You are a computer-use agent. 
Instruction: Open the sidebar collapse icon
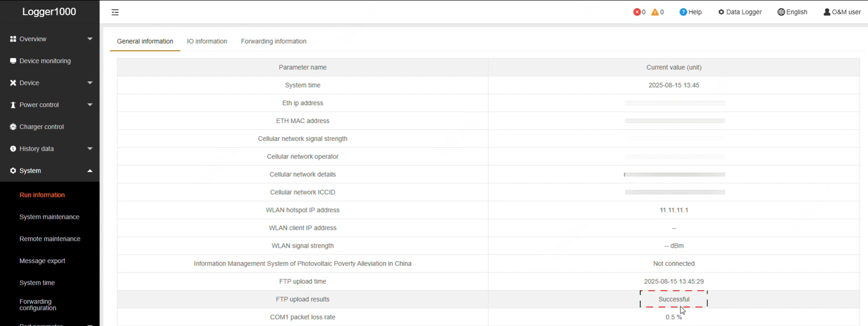115,12
